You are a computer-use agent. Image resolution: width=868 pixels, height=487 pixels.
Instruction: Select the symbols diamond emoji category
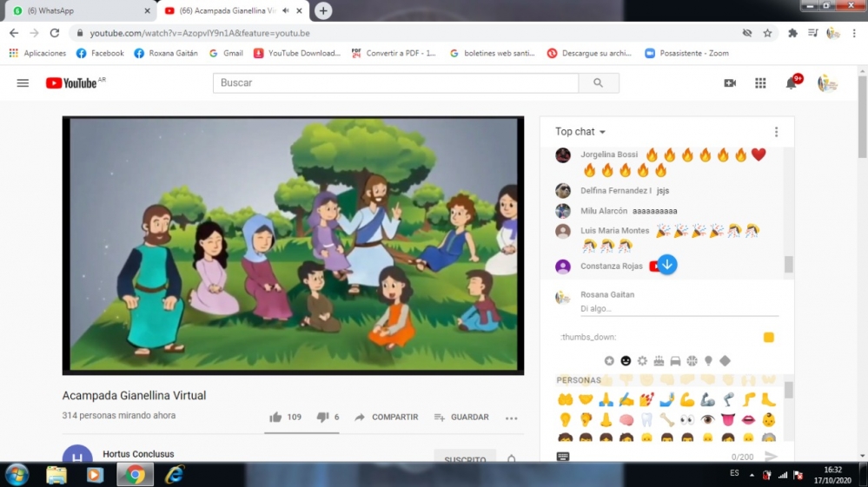(726, 361)
